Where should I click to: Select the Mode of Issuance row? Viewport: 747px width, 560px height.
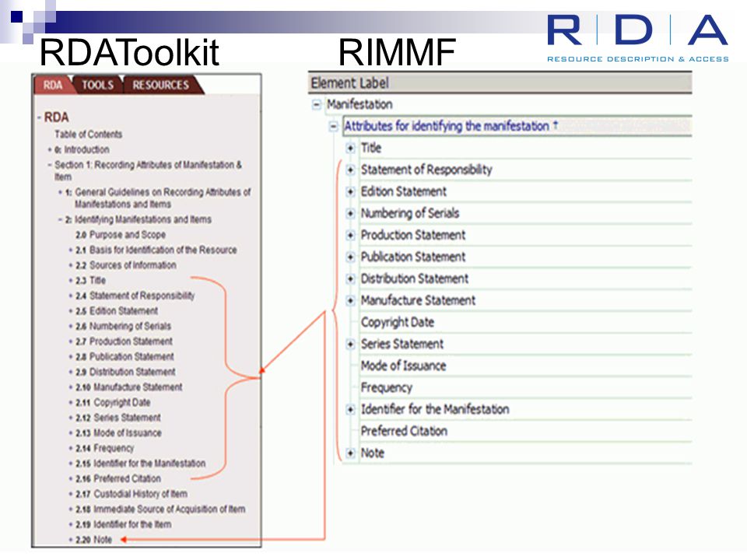[525, 366]
